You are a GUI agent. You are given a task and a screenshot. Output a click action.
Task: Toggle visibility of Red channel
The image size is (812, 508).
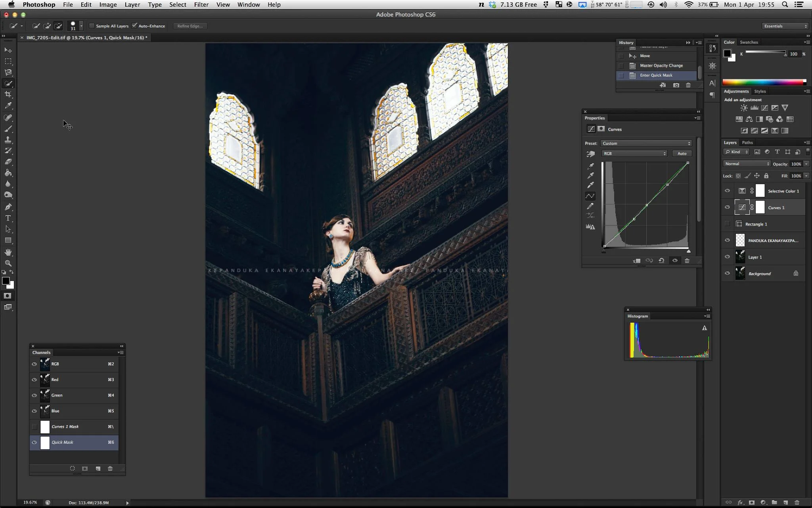point(34,380)
